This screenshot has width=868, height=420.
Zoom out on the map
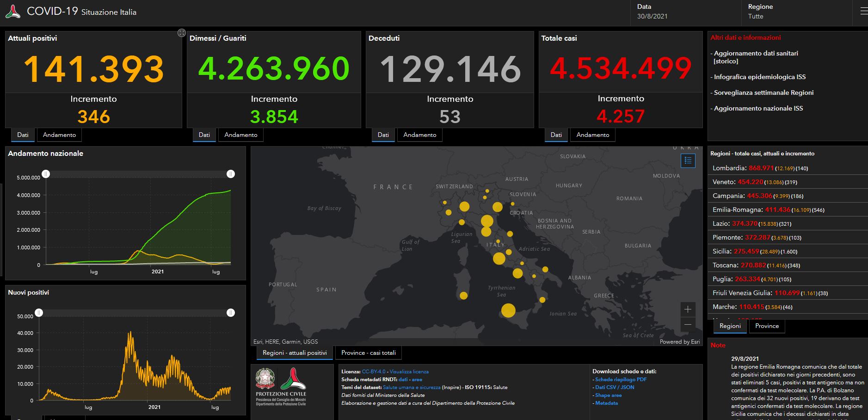pos(688,324)
